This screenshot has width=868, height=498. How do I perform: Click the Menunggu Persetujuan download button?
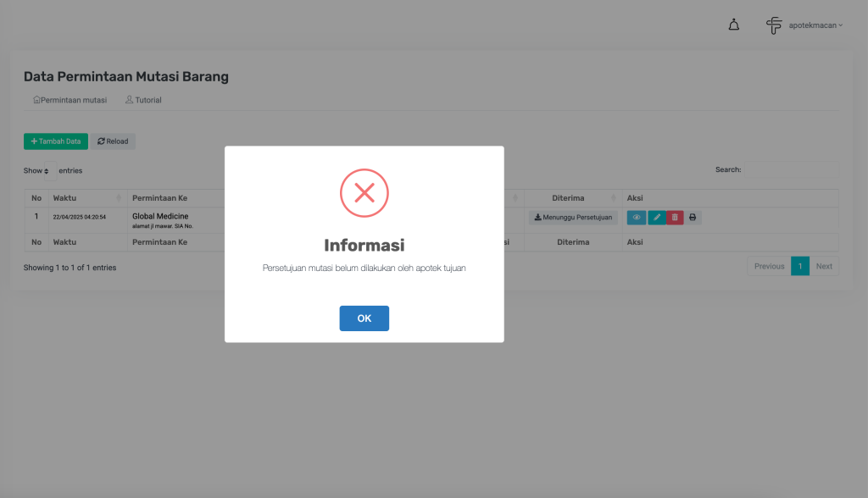click(573, 218)
